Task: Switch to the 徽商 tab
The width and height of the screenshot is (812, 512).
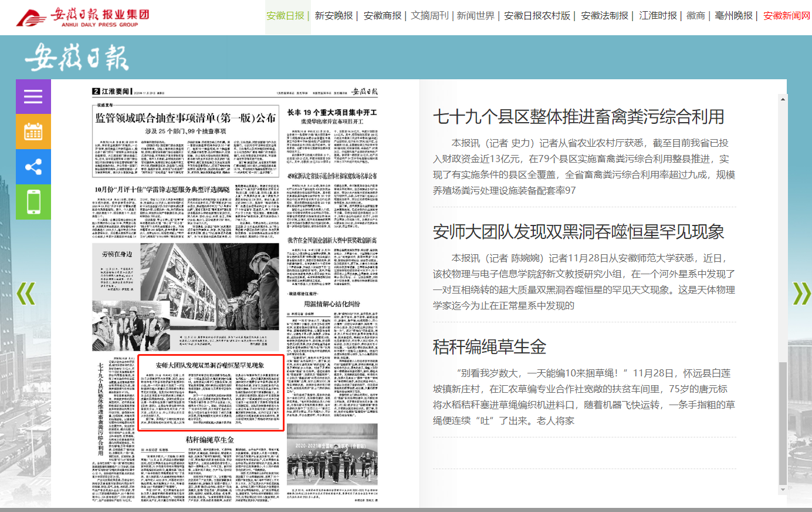Action: (x=696, y=16)
